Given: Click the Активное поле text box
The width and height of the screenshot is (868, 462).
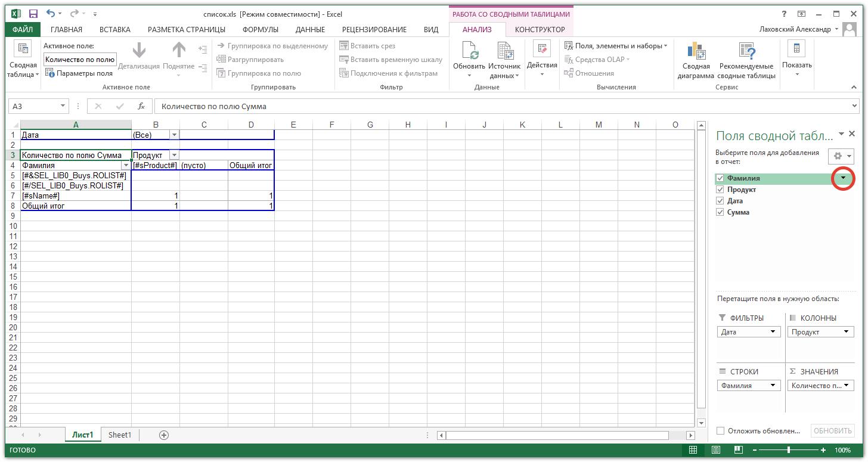Looking at the screenshot, I should point(80,60).
